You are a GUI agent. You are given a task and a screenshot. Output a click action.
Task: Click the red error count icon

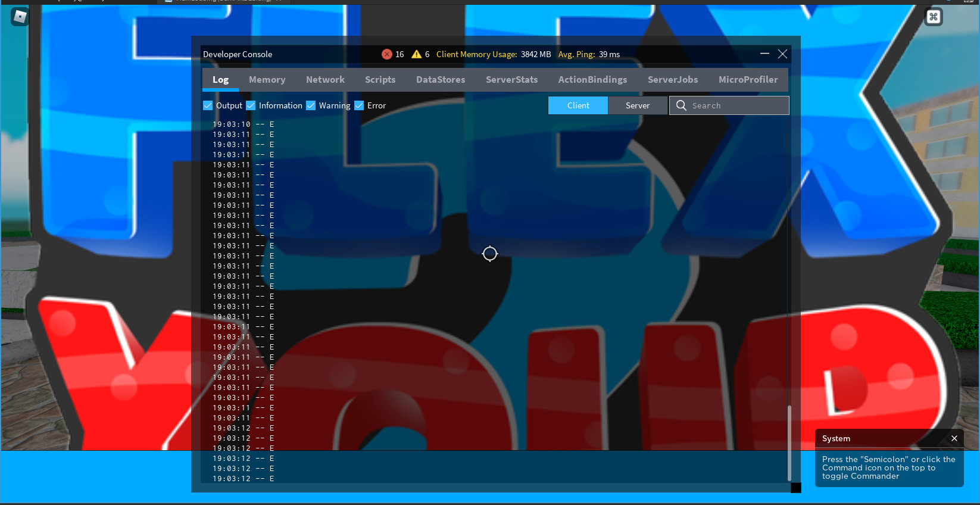point(387,54)
